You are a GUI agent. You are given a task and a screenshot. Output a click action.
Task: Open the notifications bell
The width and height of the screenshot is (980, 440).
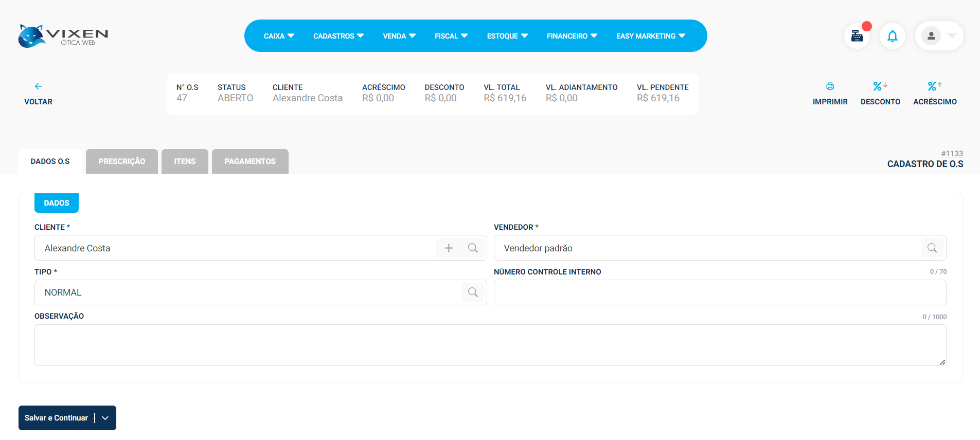[x=893, y=36]
